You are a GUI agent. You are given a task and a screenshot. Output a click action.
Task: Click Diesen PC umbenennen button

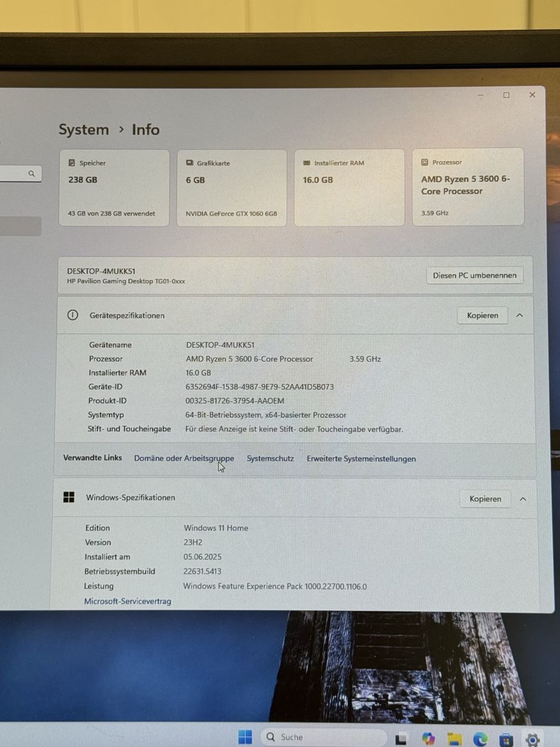coord(475,275)
